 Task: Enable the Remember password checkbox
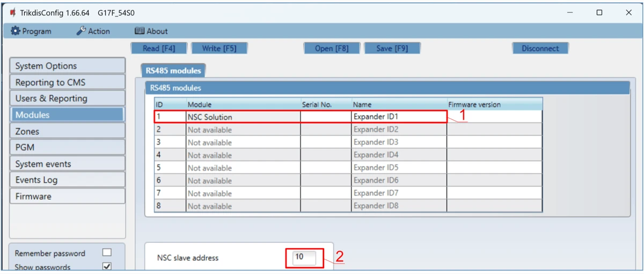click(107, 253)
